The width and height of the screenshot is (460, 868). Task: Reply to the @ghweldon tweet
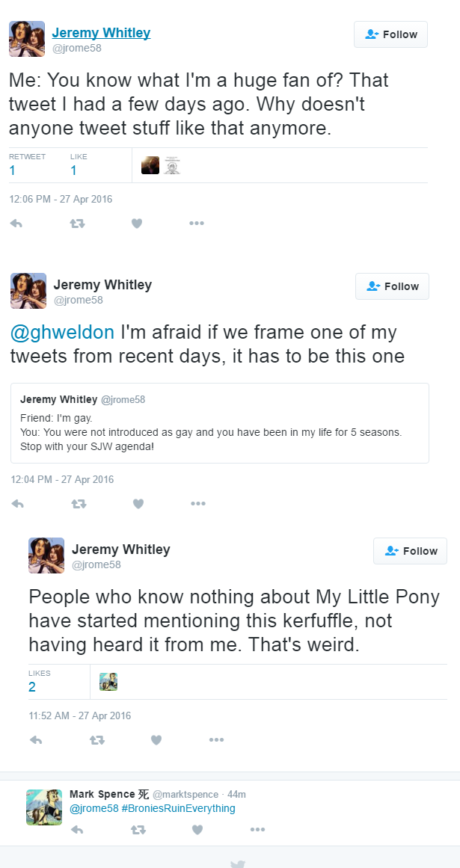(x=17, y=504)
